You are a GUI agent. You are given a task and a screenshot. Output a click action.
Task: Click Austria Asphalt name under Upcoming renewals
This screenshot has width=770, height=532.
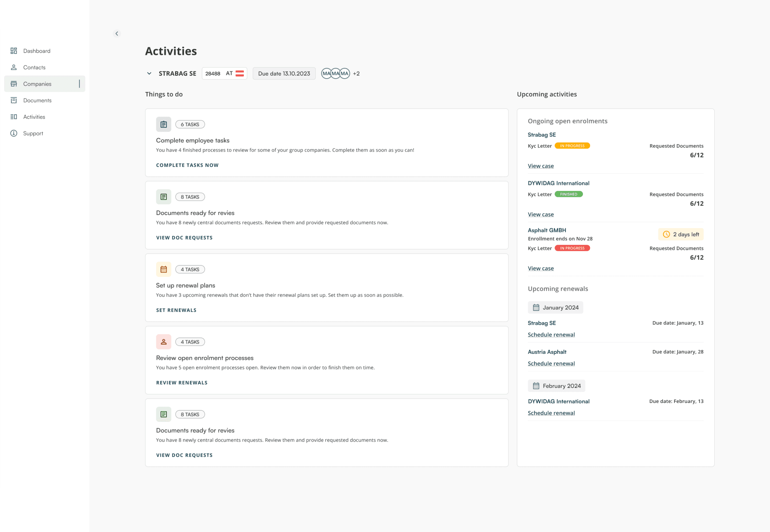(x=547, y=352)
